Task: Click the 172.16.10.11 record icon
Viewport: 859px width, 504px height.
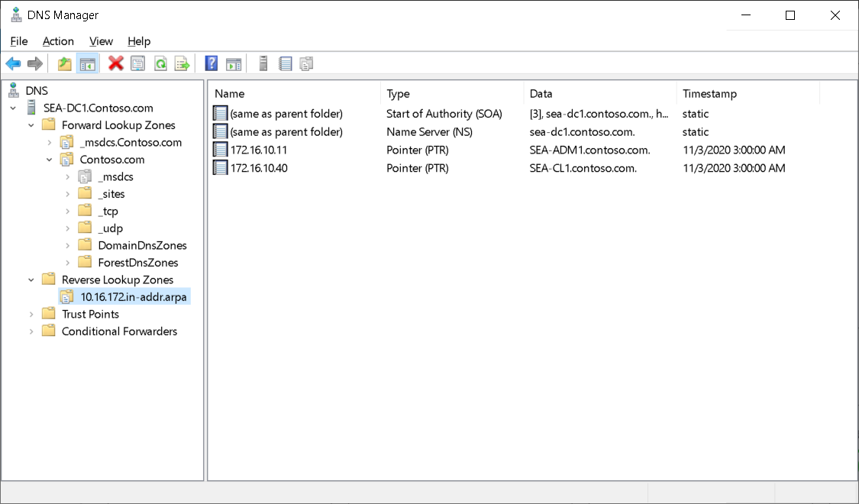Action: [220, 150]
